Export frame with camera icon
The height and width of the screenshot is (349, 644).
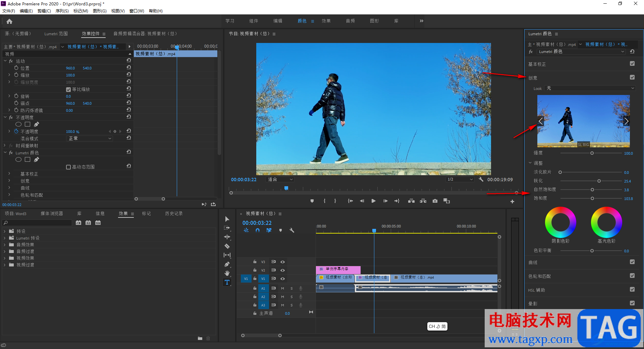(x=435, y=201)
